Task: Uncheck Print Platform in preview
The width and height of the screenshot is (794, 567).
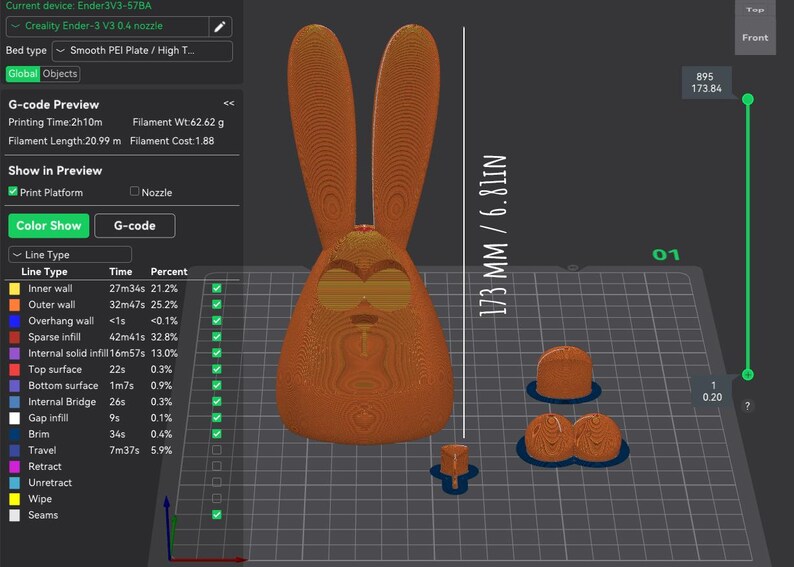Action: click(x=13, y=191)
